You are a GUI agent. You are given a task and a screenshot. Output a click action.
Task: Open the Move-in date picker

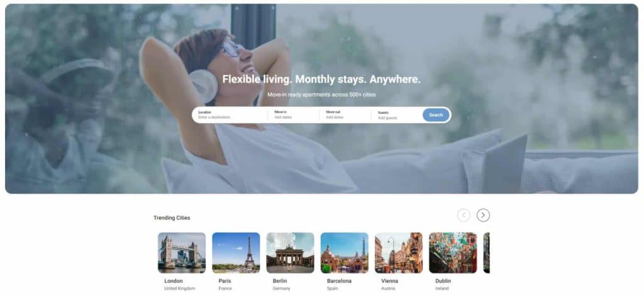coord(293,115)
